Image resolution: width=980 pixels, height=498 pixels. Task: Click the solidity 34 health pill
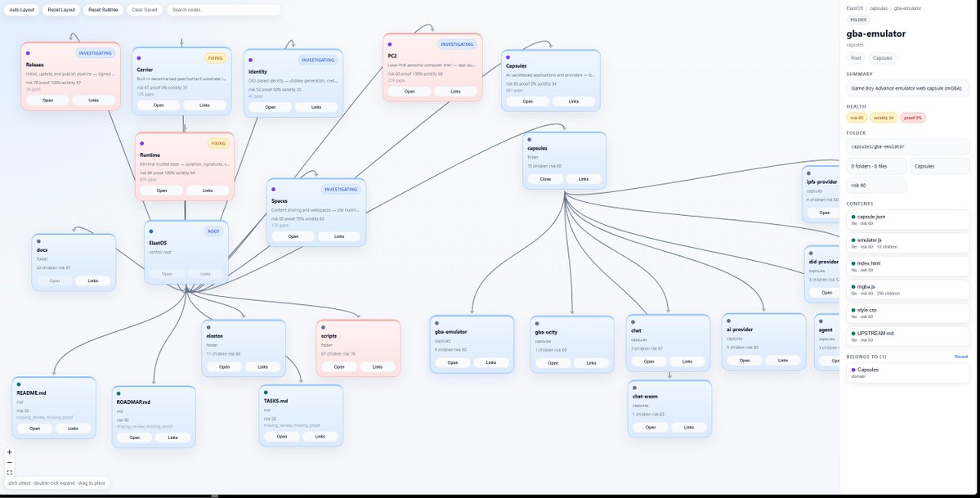[x=883, y=118]
